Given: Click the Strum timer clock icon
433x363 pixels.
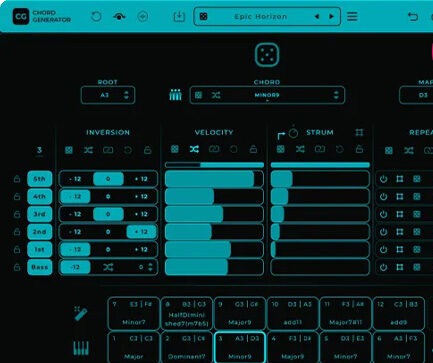Looking at the screenshot, I should click(x=293, y=133).
